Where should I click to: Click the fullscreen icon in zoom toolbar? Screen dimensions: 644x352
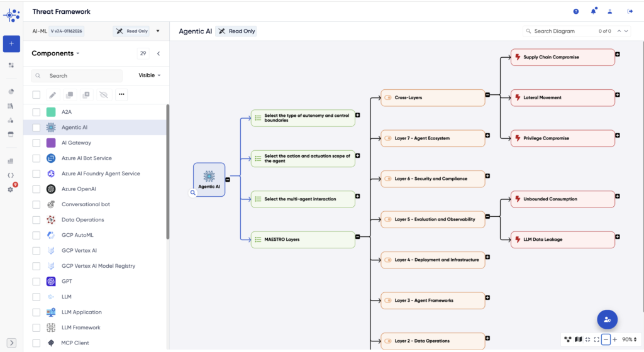596,339
